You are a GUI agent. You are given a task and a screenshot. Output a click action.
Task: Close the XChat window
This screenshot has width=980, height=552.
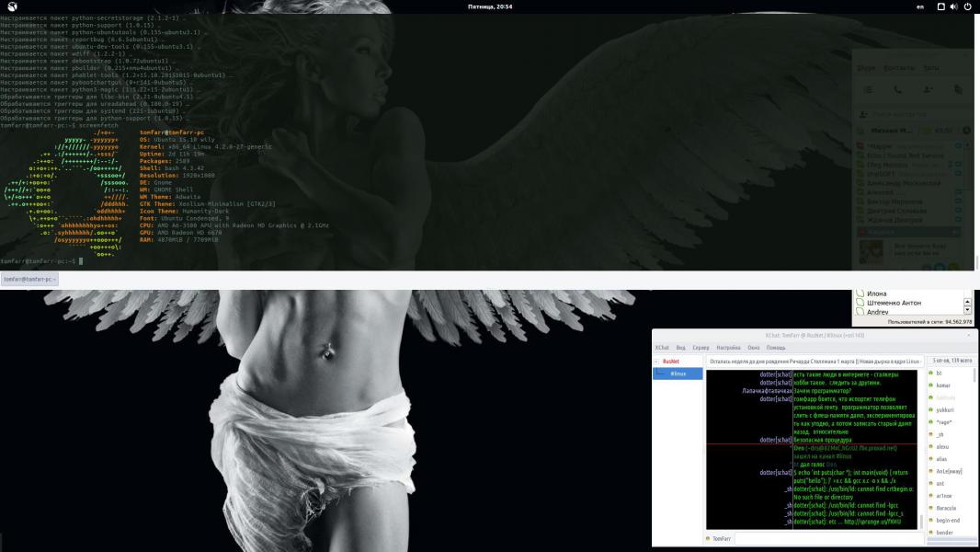969,335
